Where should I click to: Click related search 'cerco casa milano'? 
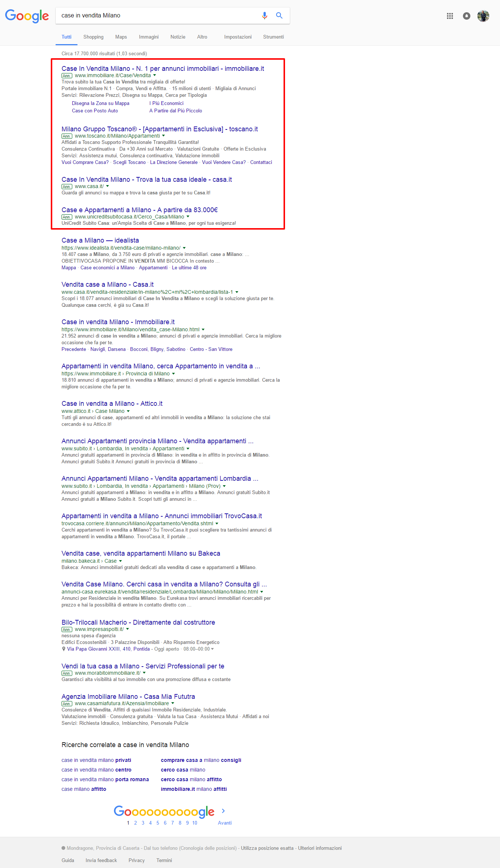click(x=183, y=770)
